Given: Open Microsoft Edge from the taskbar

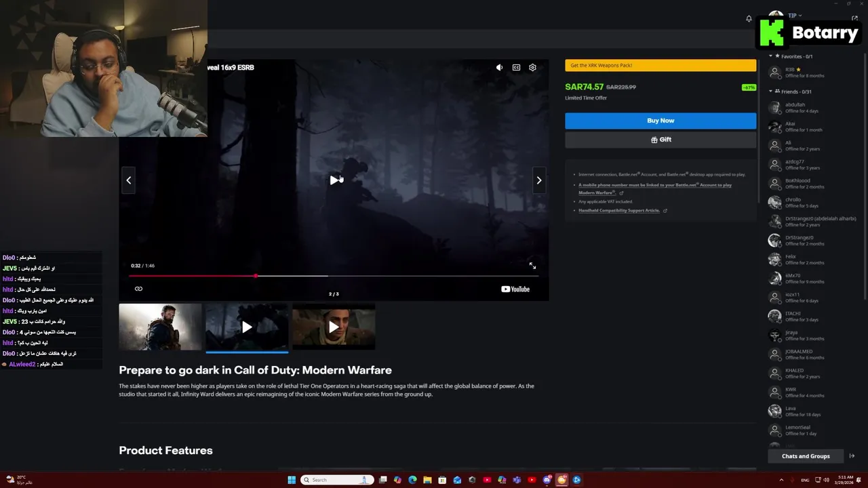Looking at the screenshot, I should click(412, 480).
